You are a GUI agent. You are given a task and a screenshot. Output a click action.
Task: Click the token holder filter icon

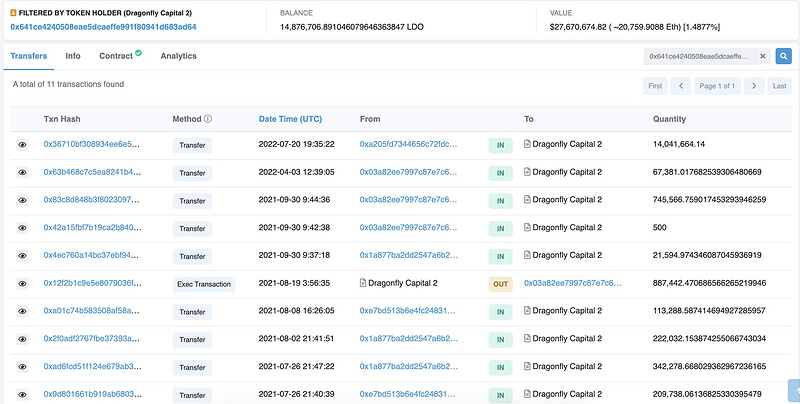point(13,13)
